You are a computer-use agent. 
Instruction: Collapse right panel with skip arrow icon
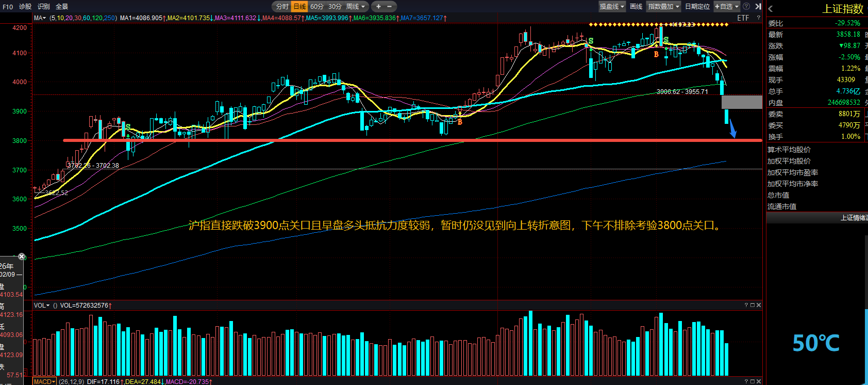coord(758,7)
